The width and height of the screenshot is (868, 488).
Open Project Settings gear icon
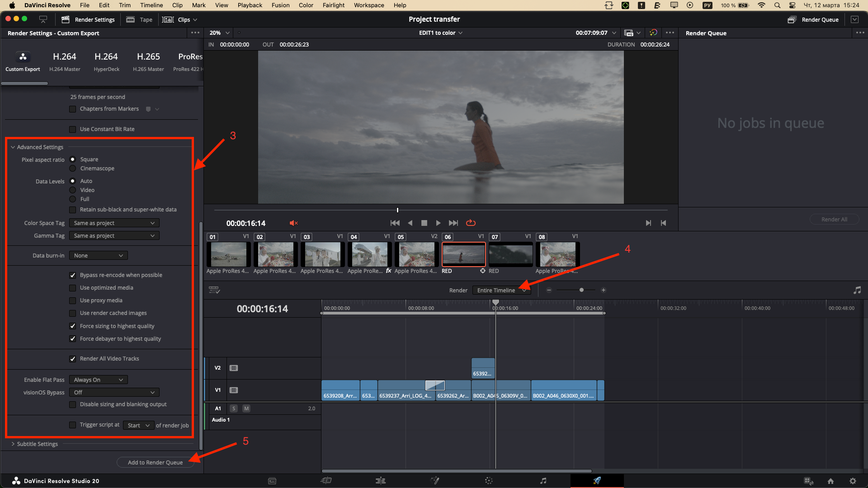point(852,481)
